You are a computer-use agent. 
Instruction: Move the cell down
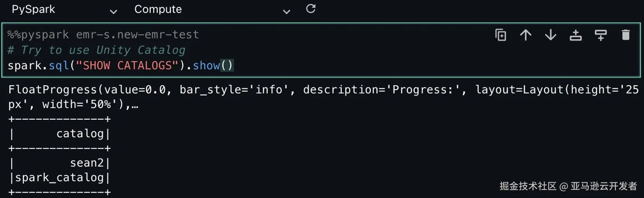550,35
